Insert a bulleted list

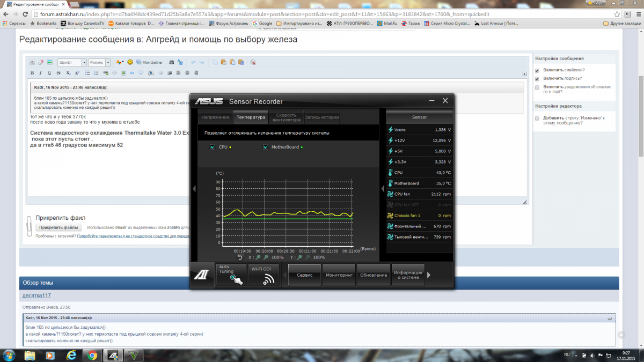[x=87, y=72]
